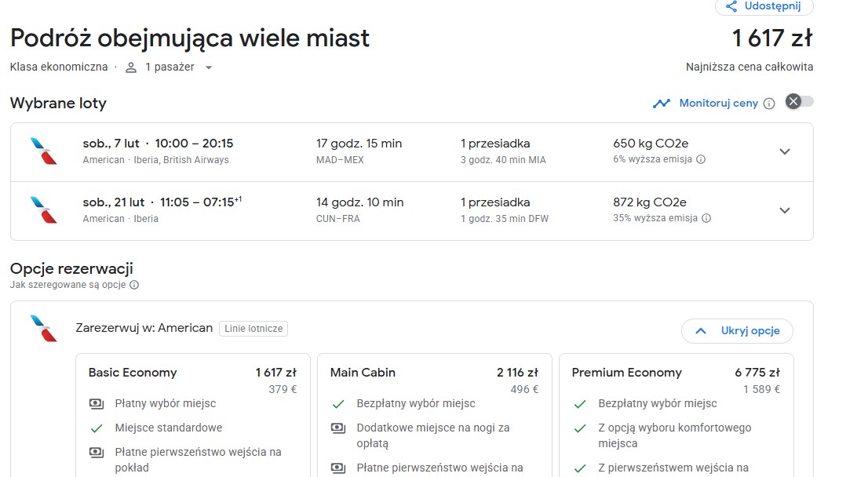Show emission info for 35% wyższa emisja
Screen dimensions: 868x477
706,218
